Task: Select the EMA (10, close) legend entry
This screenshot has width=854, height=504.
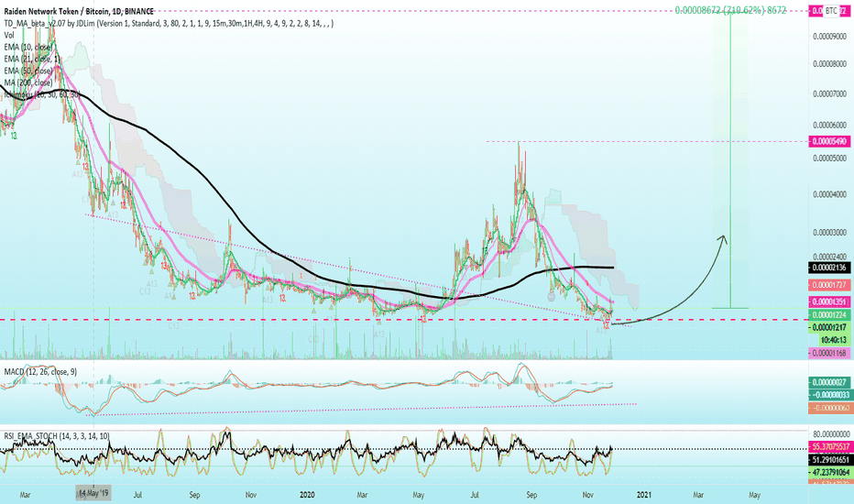Action: tap(28, 47)
